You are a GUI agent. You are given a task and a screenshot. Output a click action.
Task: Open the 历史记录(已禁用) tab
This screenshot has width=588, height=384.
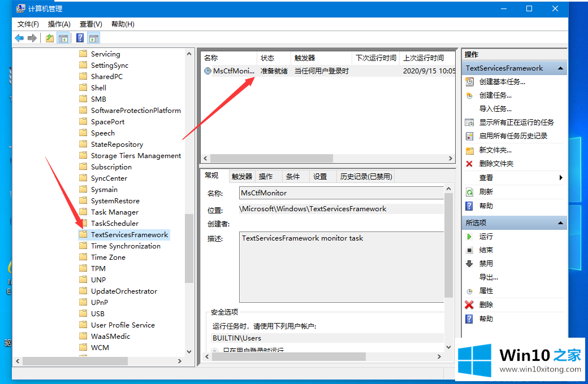(x=365, y=176)
